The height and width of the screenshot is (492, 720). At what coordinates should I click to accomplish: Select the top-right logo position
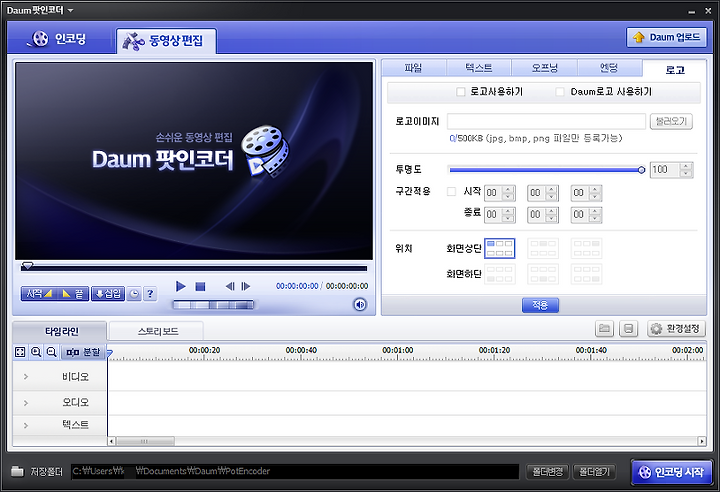click(586, 248)
